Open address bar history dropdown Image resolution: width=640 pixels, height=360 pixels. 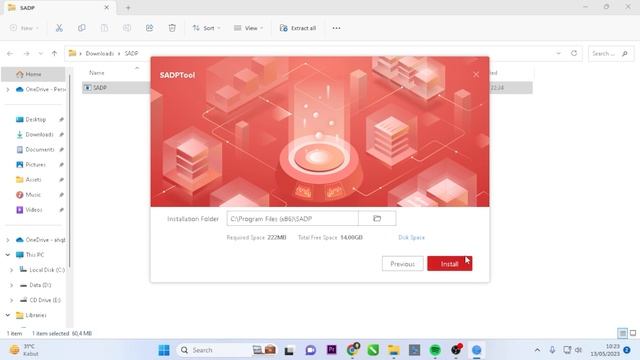tap(558, 53)
